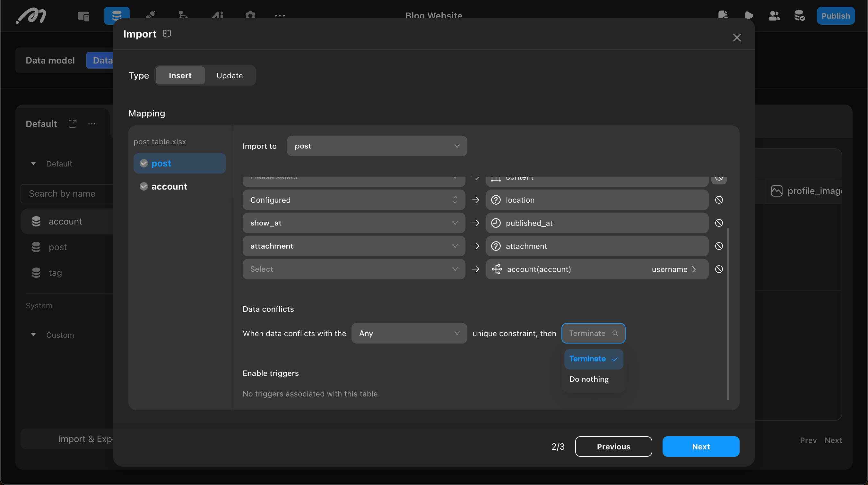Click the post table database icon
This screenshot has height=485, width=868.
click(x=36, y=247)
